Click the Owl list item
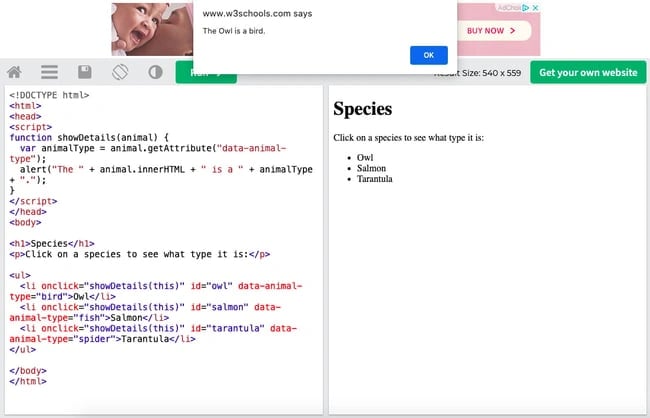The height and width of the screenshot is (418, 650). tap(365, 158)
